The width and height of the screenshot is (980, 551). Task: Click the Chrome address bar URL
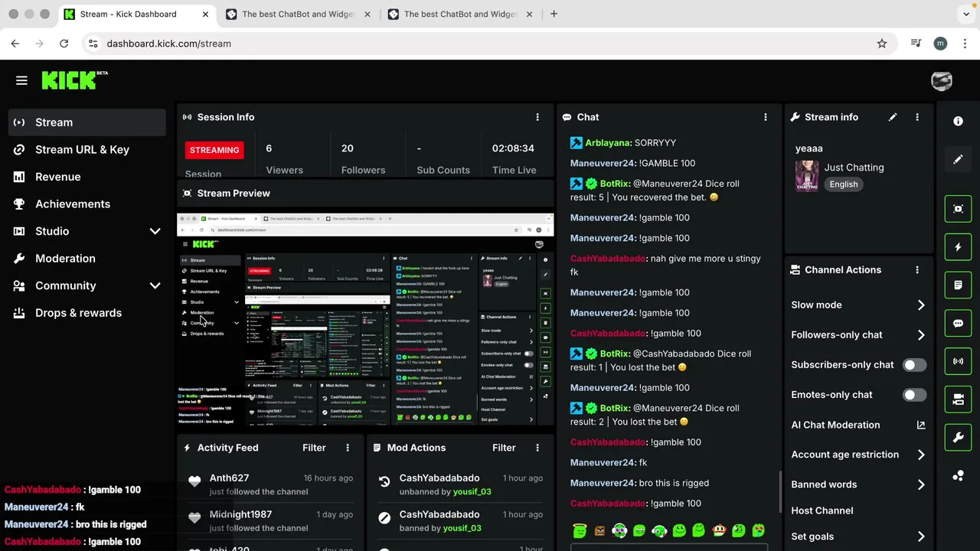(168, 44)
